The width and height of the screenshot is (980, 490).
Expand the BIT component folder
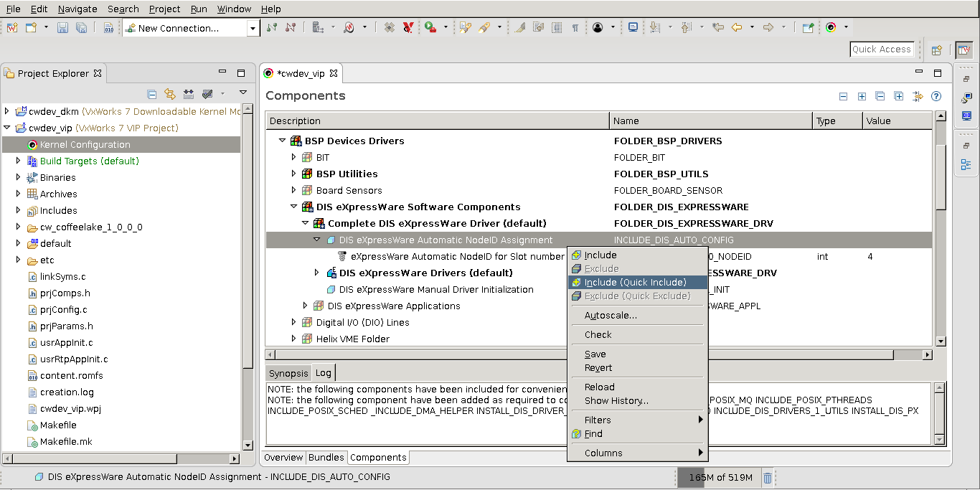(x=293, y=157)
